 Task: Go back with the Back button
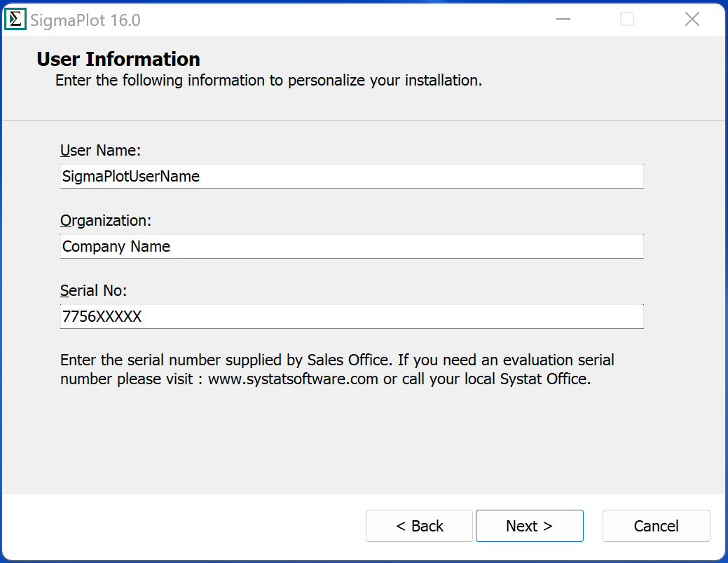(x=419, y=526)
